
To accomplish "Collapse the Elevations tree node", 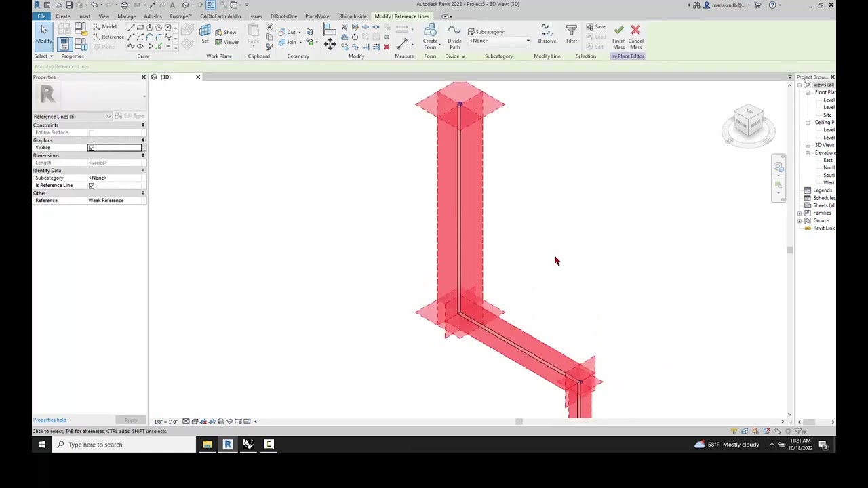I will pos(808,153).
